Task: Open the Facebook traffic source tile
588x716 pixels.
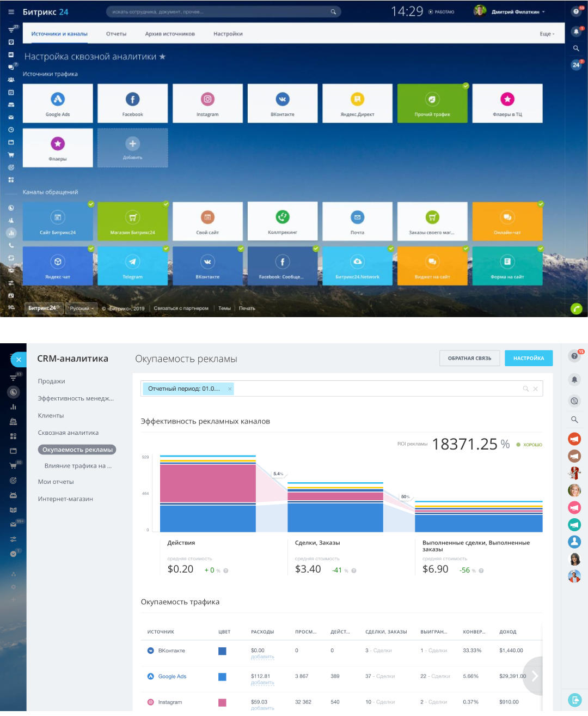Action: coord(132,104)
